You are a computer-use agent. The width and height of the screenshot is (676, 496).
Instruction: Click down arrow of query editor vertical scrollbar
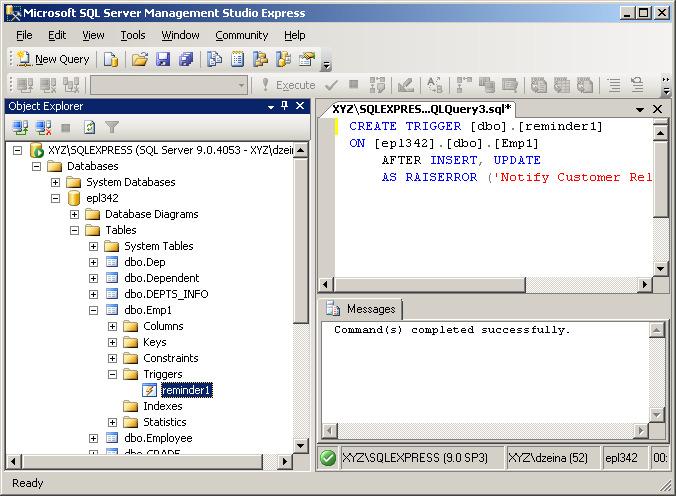click(660, 268)
